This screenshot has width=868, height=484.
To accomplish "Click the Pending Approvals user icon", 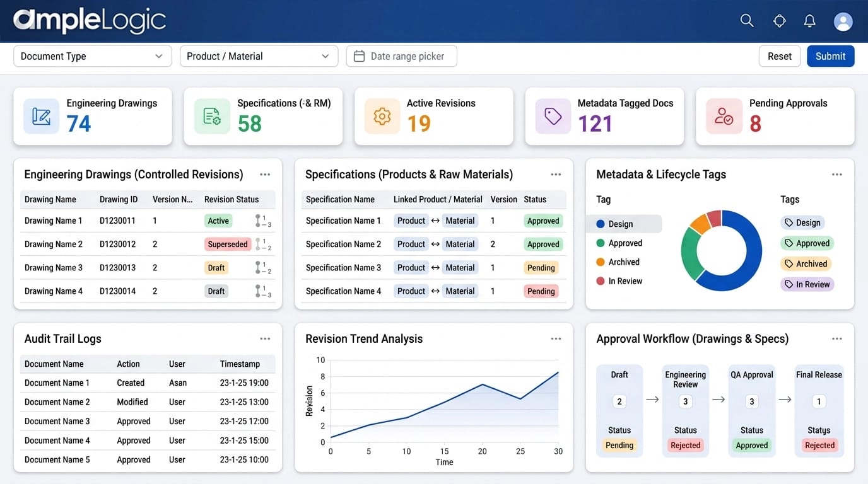I will point(724,116).
